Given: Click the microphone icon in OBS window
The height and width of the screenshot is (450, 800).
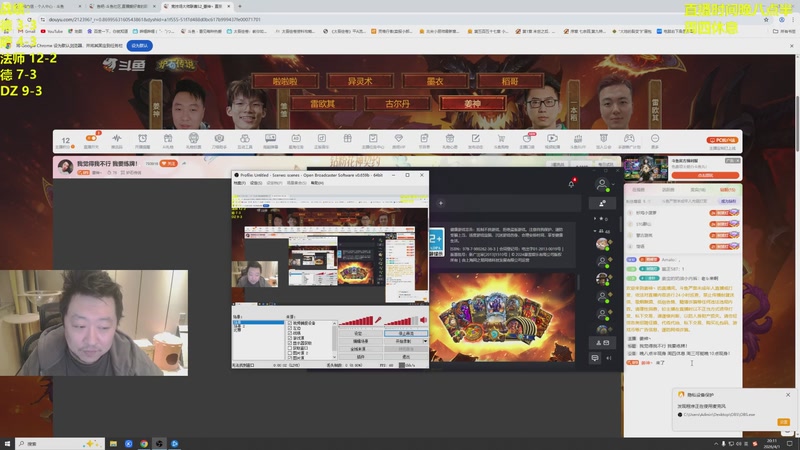Looking at the screenshot, I should coord(378,320).
